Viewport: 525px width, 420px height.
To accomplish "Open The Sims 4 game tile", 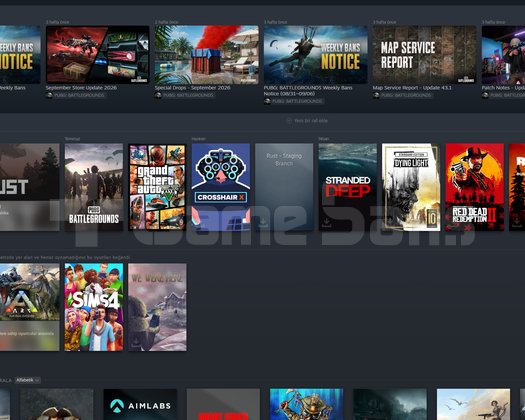I will [x=94, y=307].
